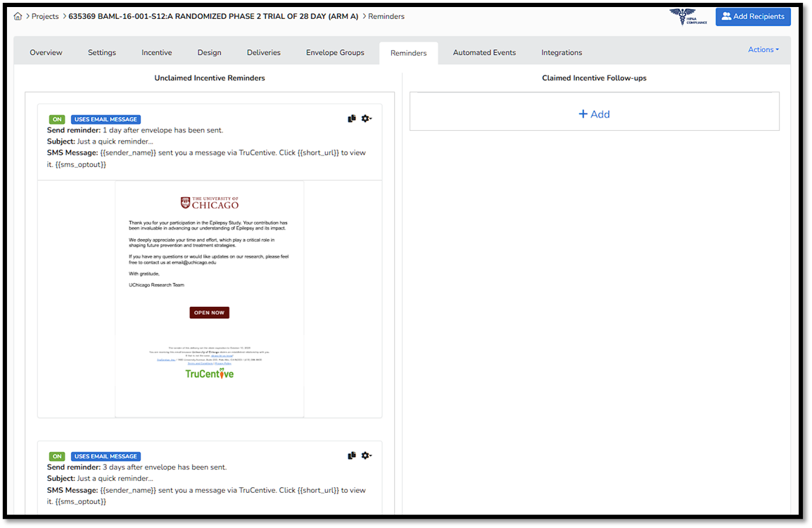Screen dimensions: 812x528
Task: Toggle the ON badge of second reminder
Action: coord(57,457)
